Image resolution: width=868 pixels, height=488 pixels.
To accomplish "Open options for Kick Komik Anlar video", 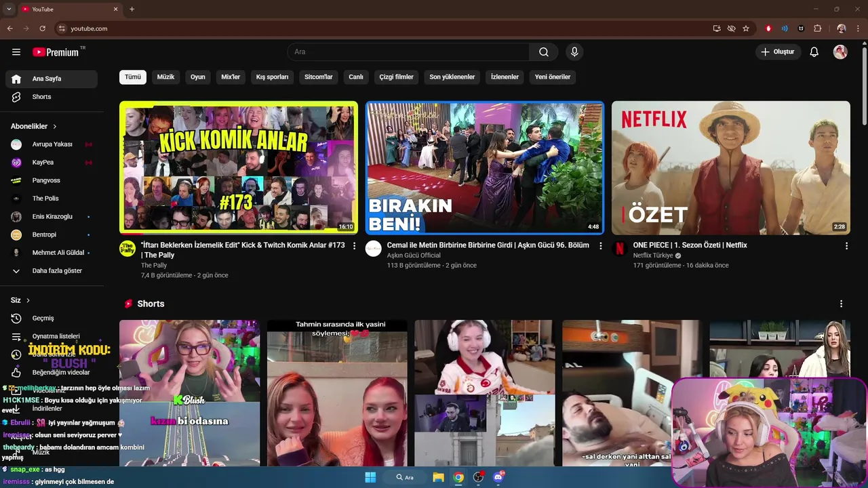I will tap(354, 246).
